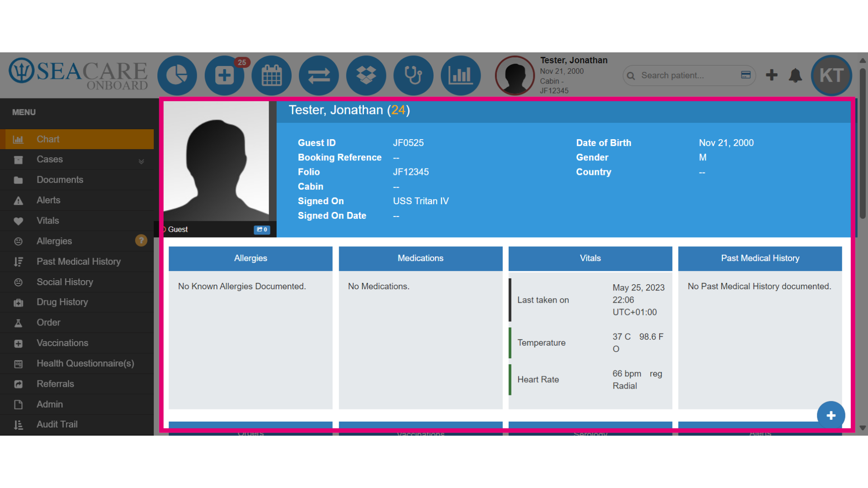
Task: Click the Chart bar graph sidebar icon
Action: click(x=18, y=140)
